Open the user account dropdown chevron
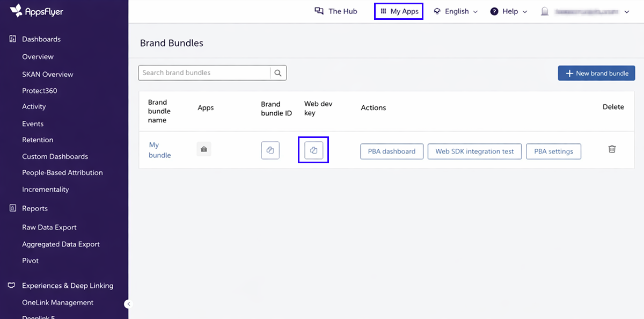This screenshot has height=319, width=644. pos(627,12)
